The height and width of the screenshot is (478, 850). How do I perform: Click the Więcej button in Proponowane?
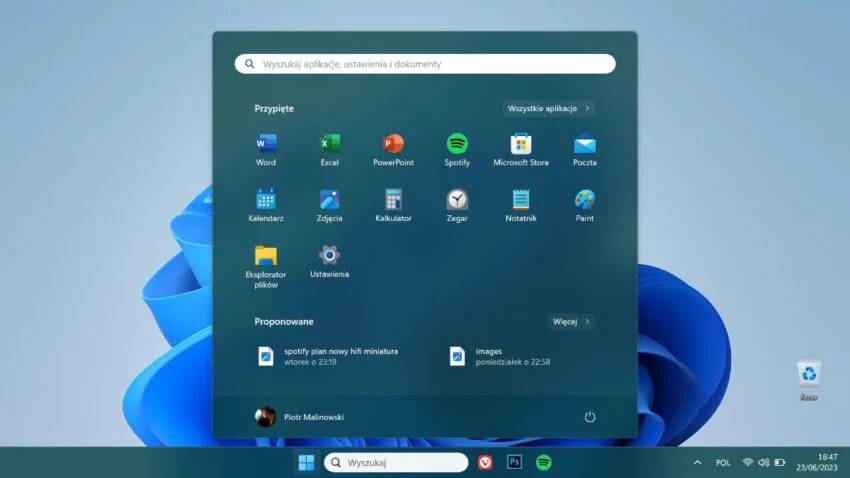click(571, 321)
